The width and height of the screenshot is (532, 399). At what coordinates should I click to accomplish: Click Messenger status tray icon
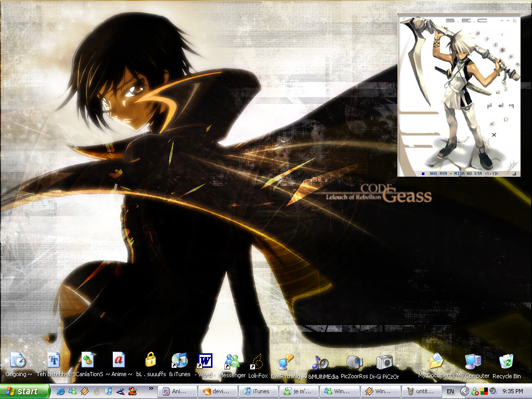(475, 391)
